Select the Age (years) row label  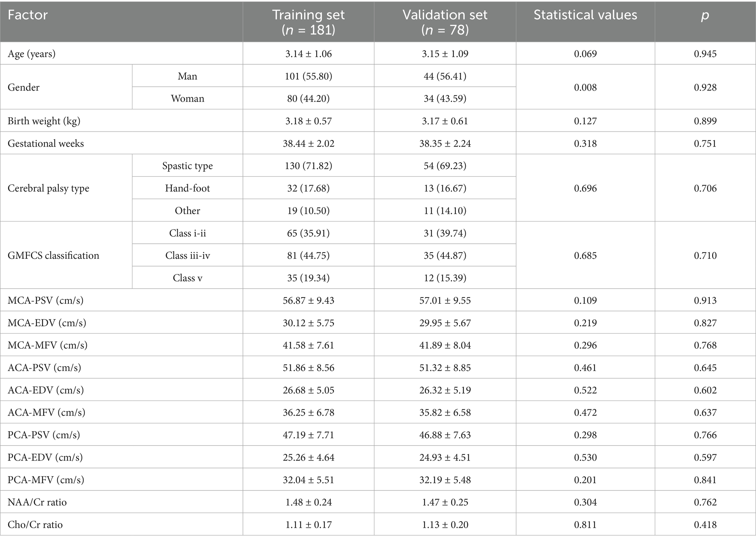32,54
